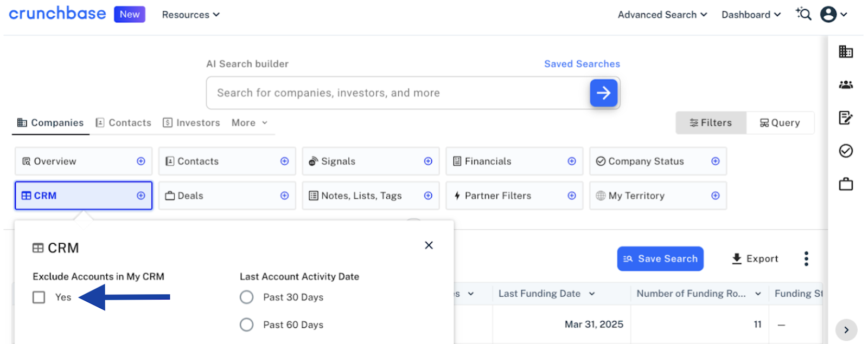Image resolution: width=868 pixels, height=344 pixels.
Task: Open the people group sidebar icon
Action: click(846, 85)
